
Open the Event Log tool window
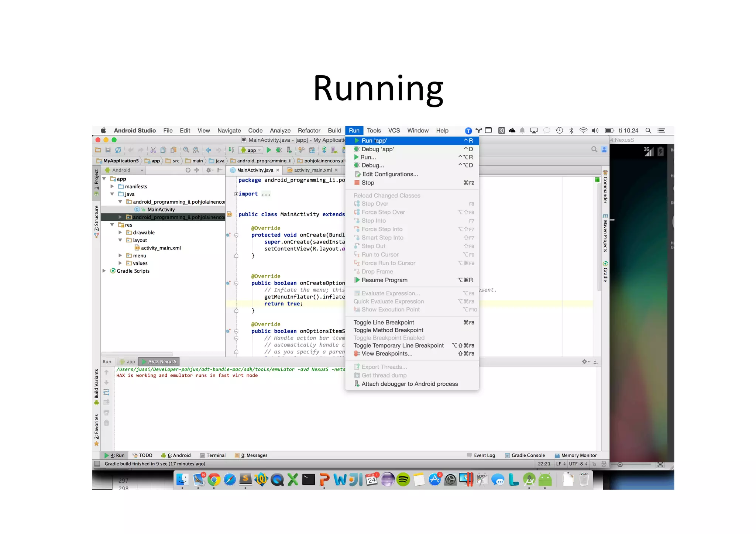tap(481, 455)
